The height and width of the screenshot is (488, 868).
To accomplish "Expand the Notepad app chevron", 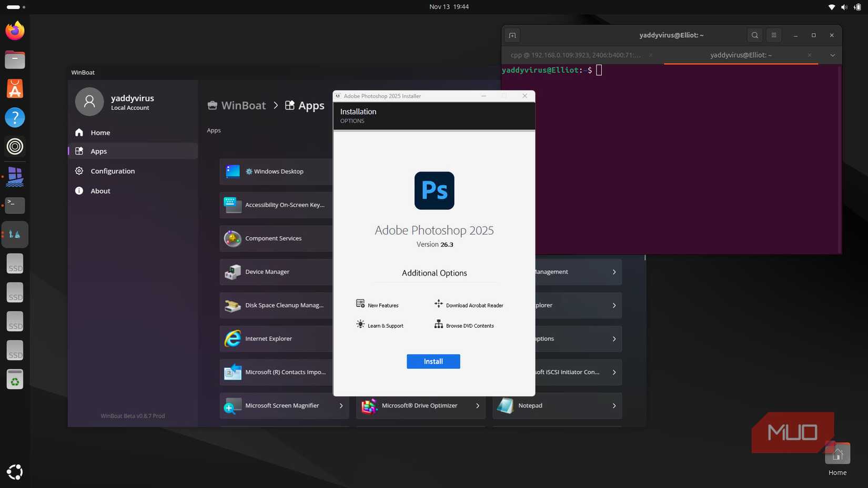I will click(x=613, y=405).
